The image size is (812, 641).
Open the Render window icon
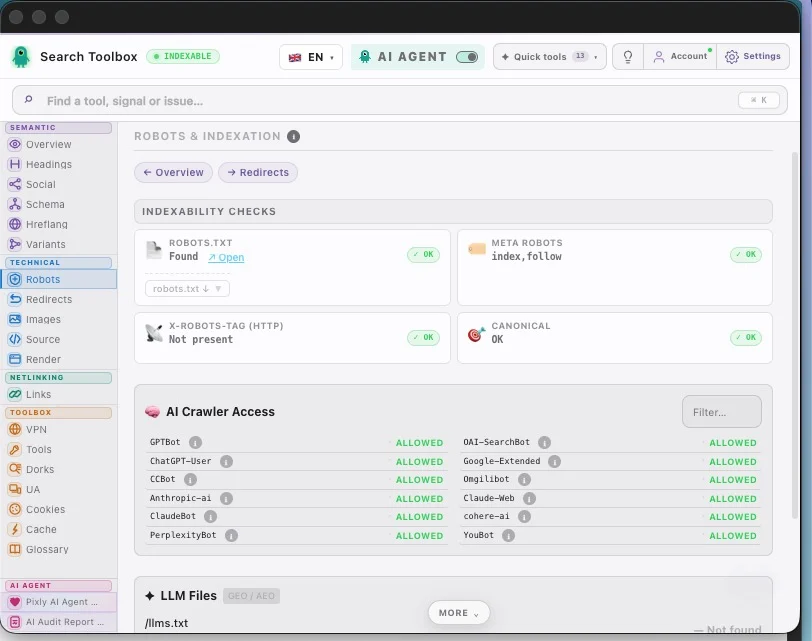(x=15, y=359)
